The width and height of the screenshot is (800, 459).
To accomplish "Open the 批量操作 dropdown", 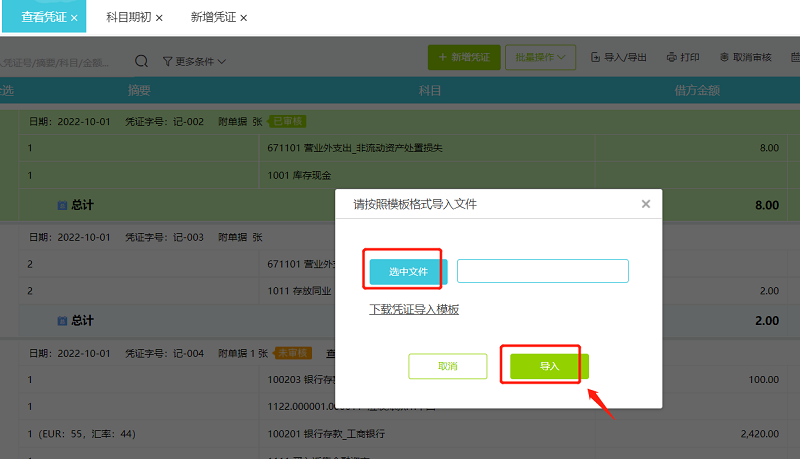I will 540,58.
